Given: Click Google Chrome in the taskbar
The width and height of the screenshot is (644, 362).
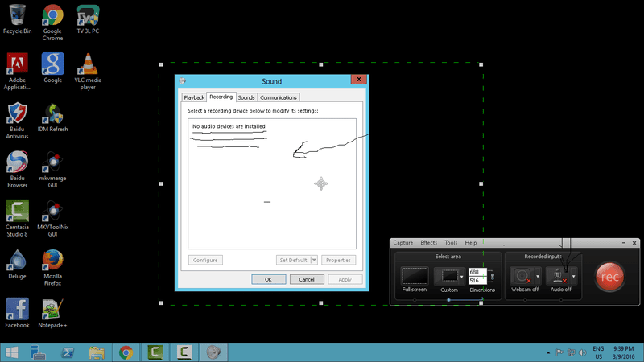Looking at the screenshot, I should pos(126,352).
